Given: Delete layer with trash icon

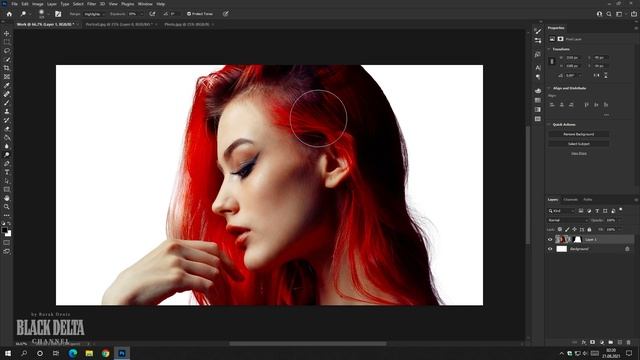Looking at the screenshot, I should click(629, 342).
